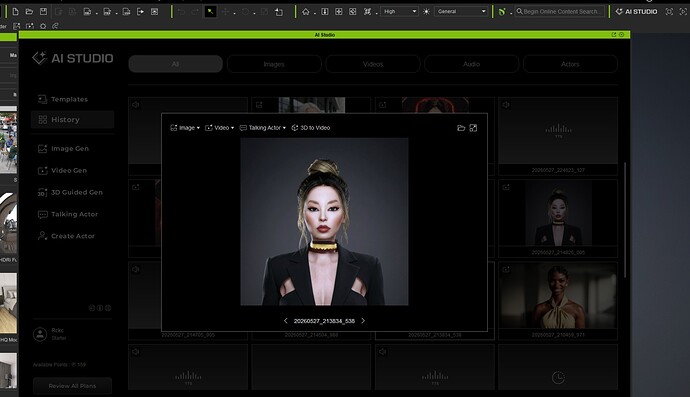Click filename 20260527_213834_538 in dialog
Viewport: 690px width, 397px height.
click(x=324, y=321)
